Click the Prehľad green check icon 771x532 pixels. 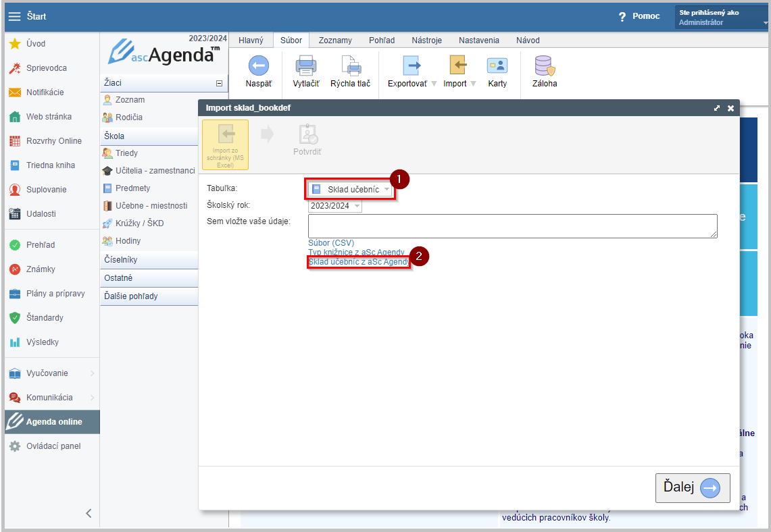tap(15, 245)
